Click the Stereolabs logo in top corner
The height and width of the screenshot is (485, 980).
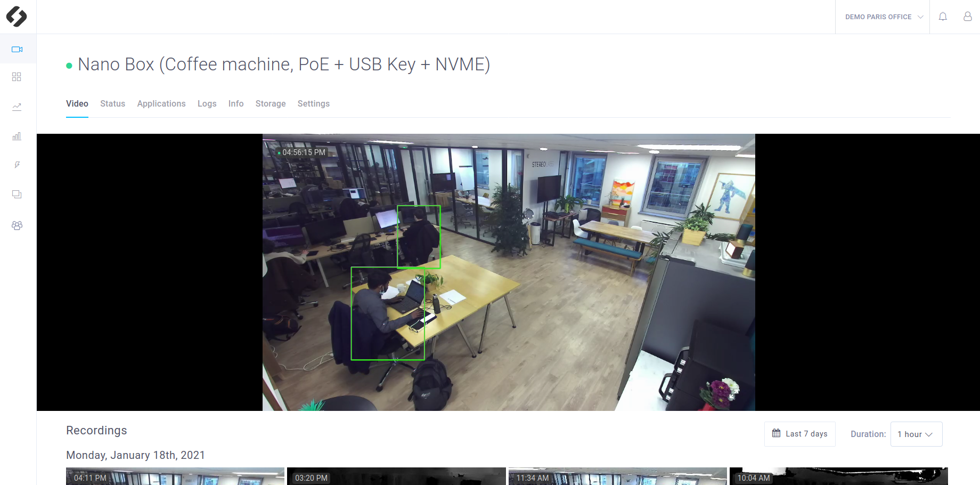[x=17, y=17]
